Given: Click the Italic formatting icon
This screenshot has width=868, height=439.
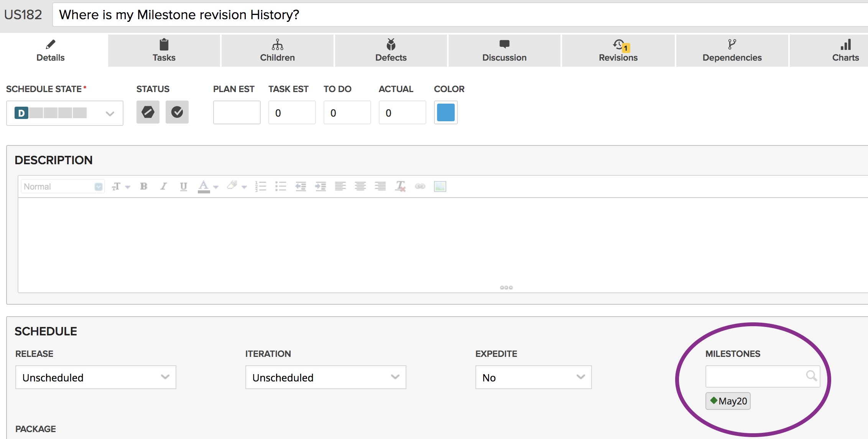Looking at the screenshot, I should tap(164, 186).
